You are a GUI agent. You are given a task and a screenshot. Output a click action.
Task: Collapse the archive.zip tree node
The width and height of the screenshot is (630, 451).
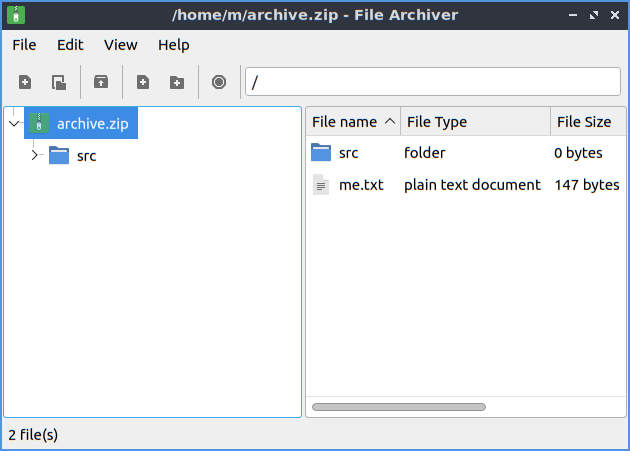pyautogui.click(x=13, y=124)
